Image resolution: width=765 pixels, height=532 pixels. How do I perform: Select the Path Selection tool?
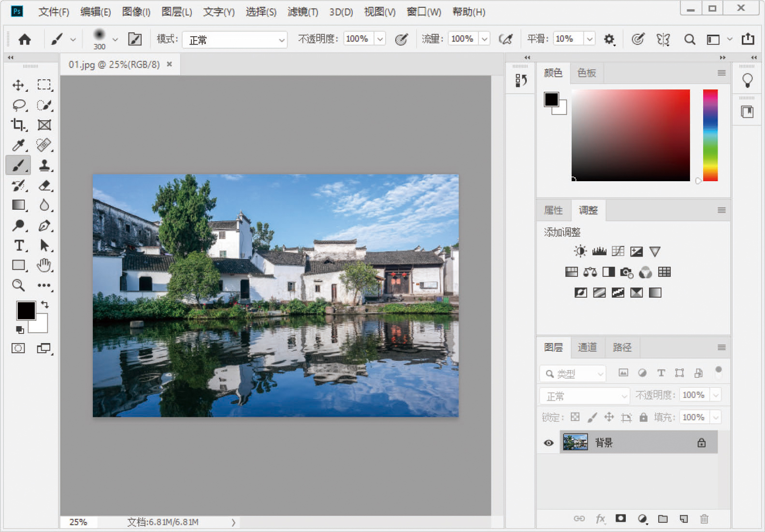(x=44, y=245)
